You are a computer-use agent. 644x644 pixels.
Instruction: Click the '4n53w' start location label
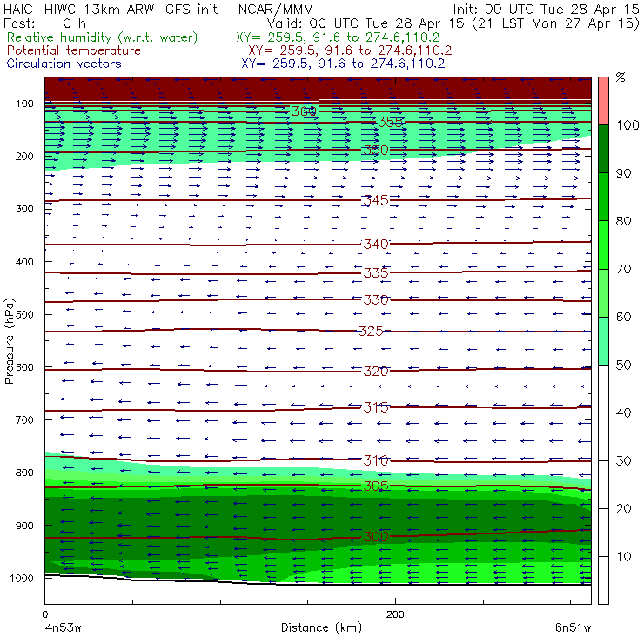point(63,627)
